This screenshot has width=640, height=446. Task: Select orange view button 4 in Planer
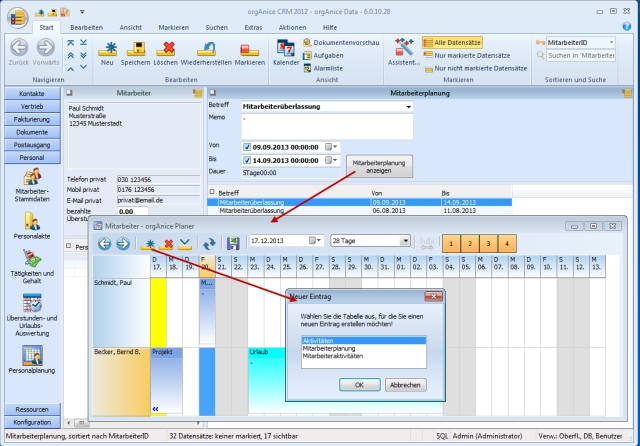[x=507, y=244]
